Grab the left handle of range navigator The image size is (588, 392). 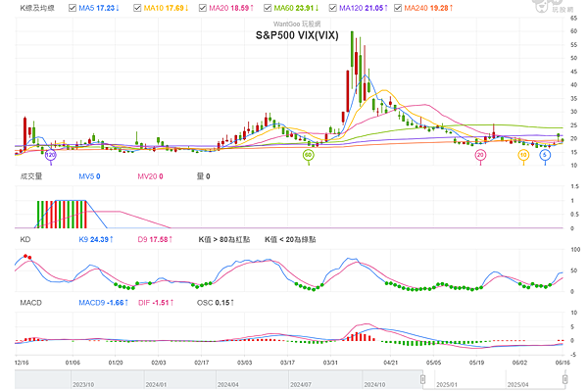(x=422, y=379)
